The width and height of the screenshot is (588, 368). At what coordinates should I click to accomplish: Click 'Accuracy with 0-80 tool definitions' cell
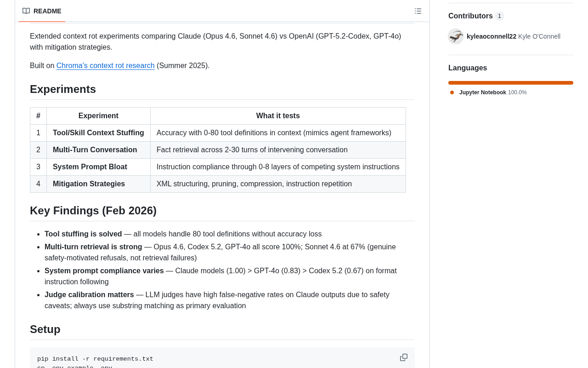click(x=278, y=133)
